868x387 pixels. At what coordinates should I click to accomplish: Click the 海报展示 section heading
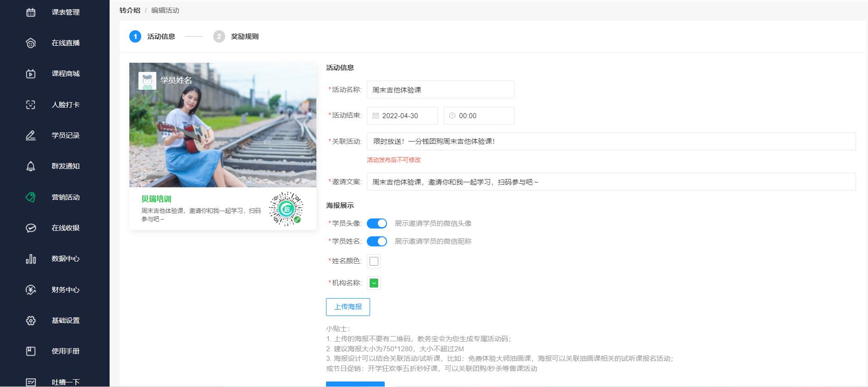[x=340, y=206]
